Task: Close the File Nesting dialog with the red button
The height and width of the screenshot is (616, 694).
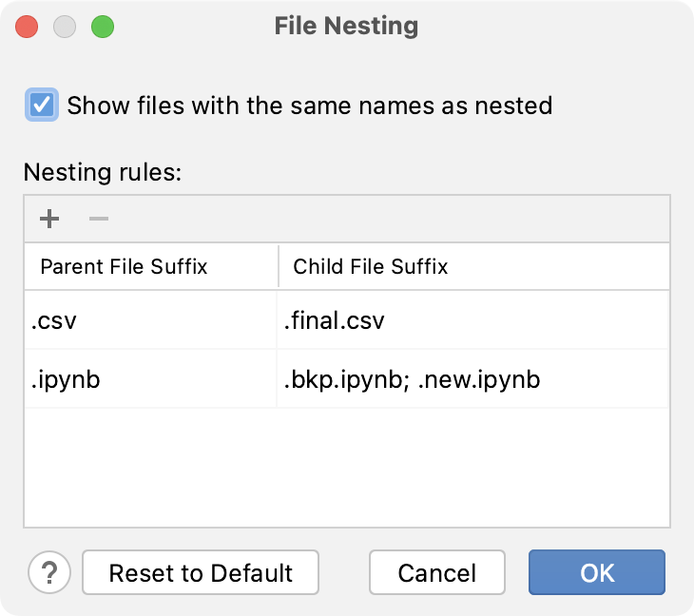Action: pyautogui.click(x=27, y=26)
